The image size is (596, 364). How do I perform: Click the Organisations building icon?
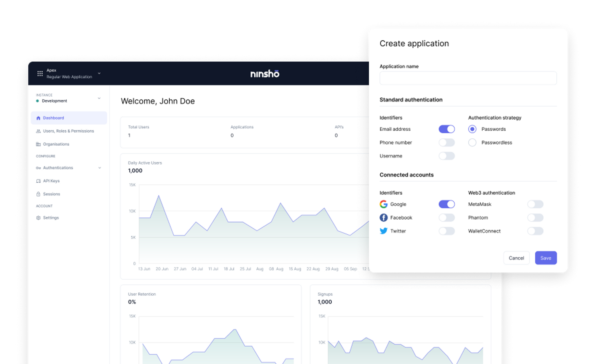(38, 144)
